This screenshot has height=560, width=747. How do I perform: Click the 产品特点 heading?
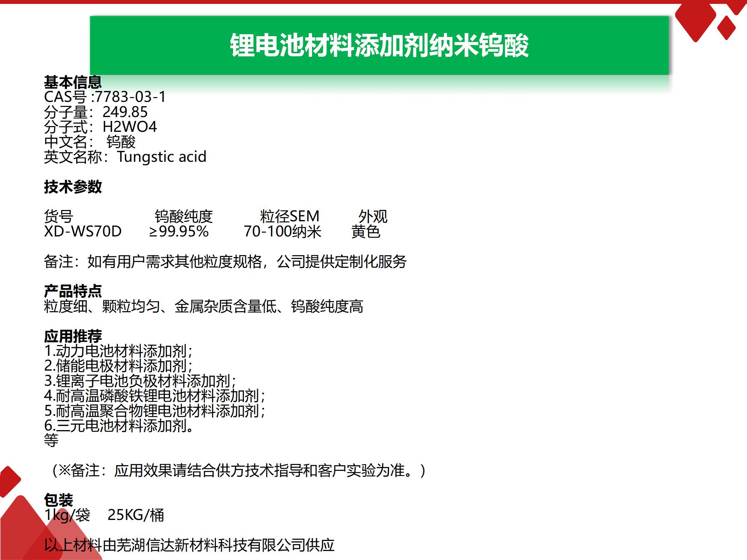pos(73,291)
